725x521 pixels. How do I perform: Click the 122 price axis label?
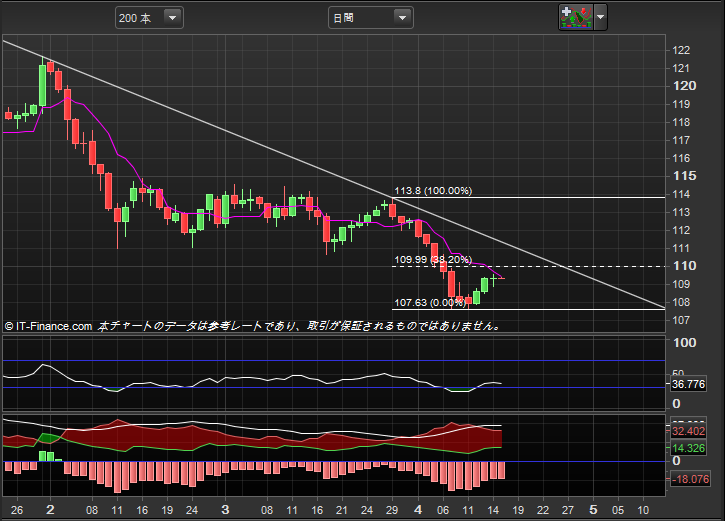[681, 50]
